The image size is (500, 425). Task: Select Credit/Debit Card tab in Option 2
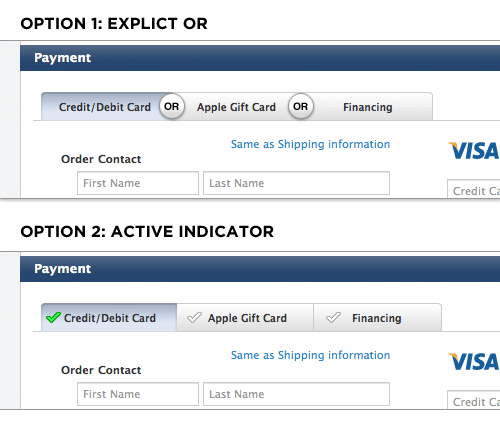[x=109, y=318]
